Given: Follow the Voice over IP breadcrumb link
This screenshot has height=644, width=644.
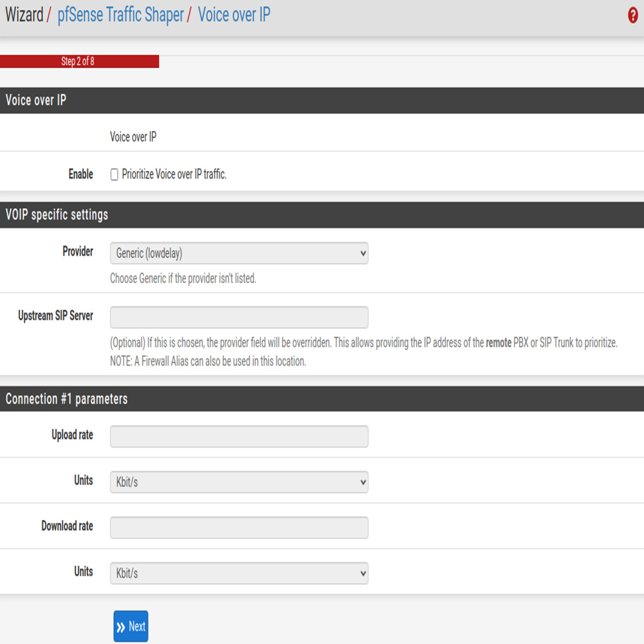Looking at the screenshot, I should (234, 15).
